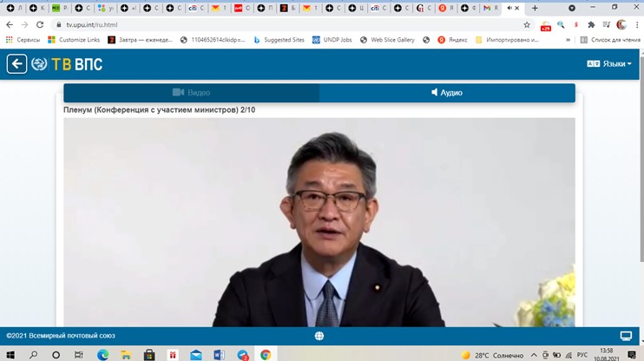
Task: Click the monitor icon in footer right
Action: point(626,336)
